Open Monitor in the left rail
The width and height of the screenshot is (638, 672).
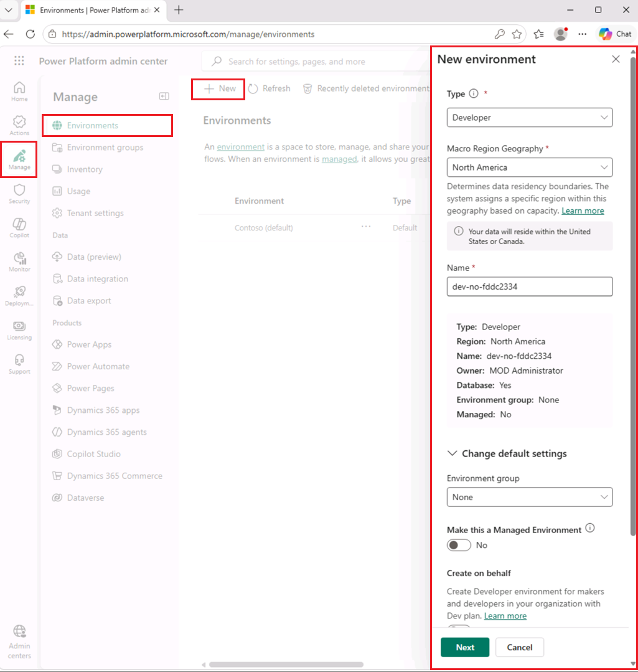pos(19,262)
